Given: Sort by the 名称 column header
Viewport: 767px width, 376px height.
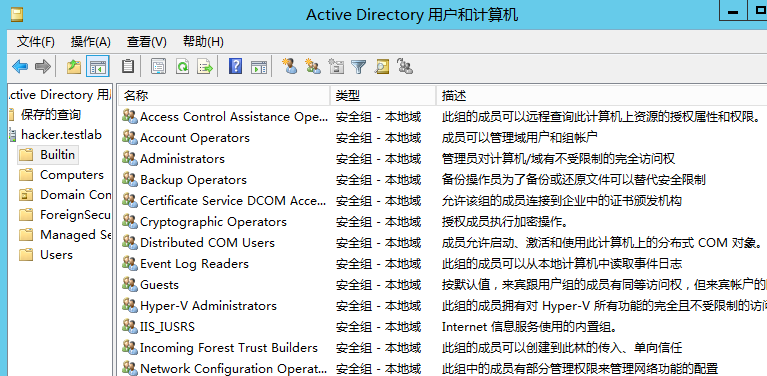Looking at the screenshot, I should pyautogui.click(x=225, y=95).
